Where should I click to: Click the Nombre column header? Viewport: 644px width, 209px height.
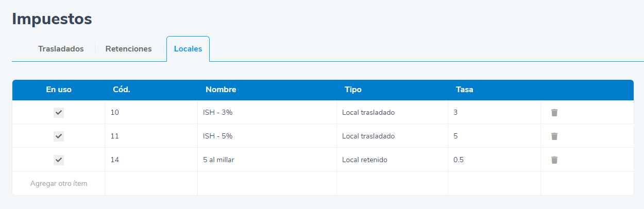coord(221,90)
